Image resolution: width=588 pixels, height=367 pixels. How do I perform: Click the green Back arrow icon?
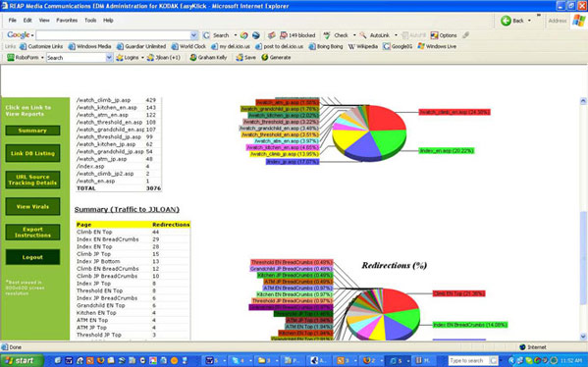(x=506, y=21)
